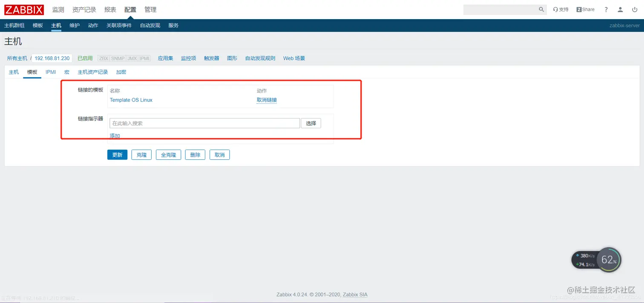Go to 主机群组 submenu
Image resolution: width=644 pixels, height=303 pixels.
[x=14, y=26]
